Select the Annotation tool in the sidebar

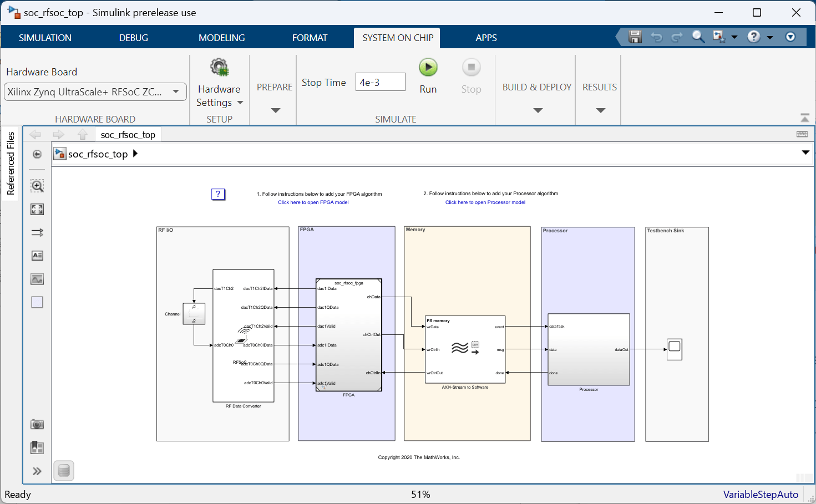coord(37,255)
